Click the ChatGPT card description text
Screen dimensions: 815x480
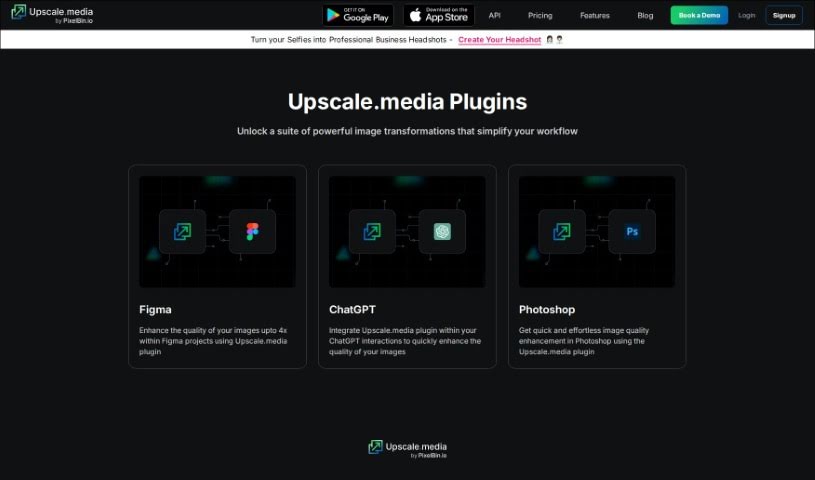coord(405,341)
